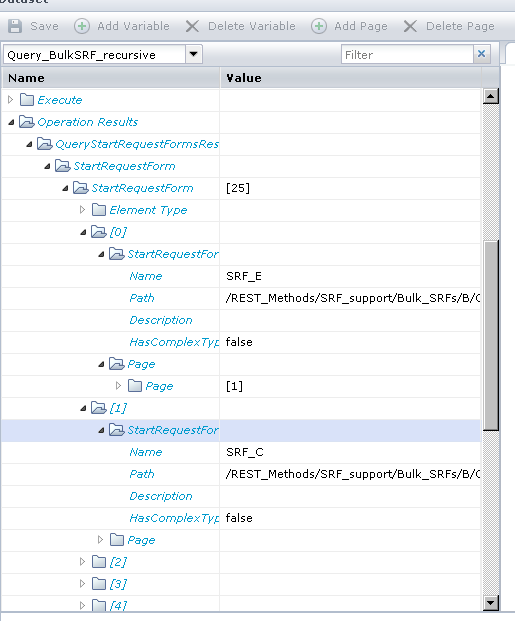This screenshot has width=515, height=621.
Task: Click the vertical scrollbar thumb
Action: 491,335
